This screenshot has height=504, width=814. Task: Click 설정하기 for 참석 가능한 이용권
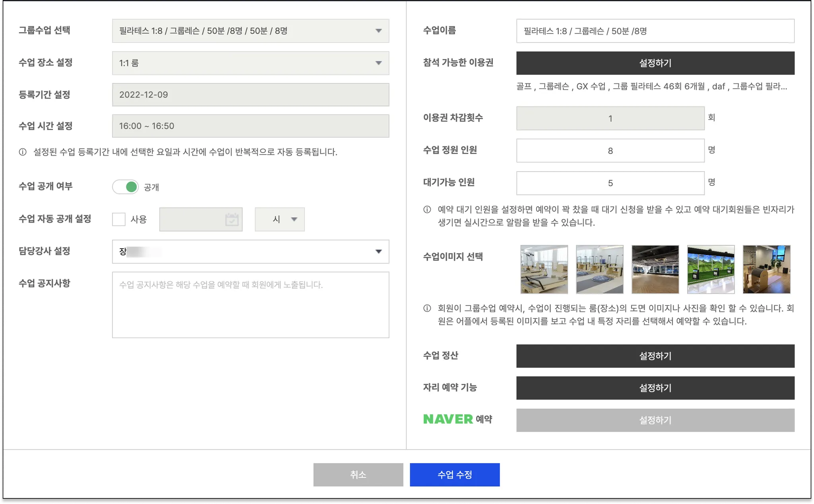(x=655, y=63)
